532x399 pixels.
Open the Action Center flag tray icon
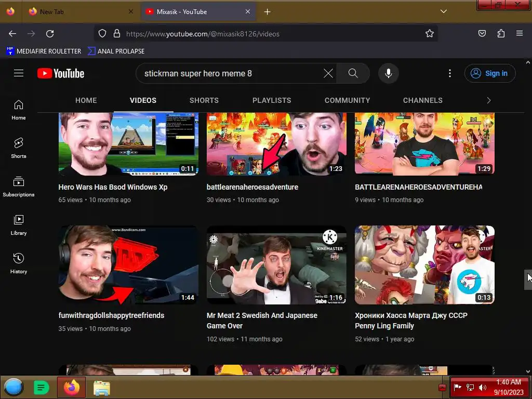pyautogui.click(x=457, y=387)
